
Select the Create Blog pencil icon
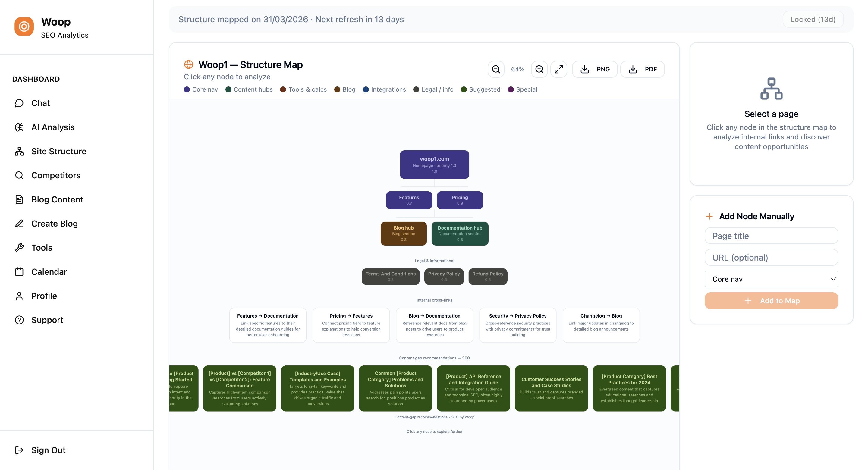[19, 223]
